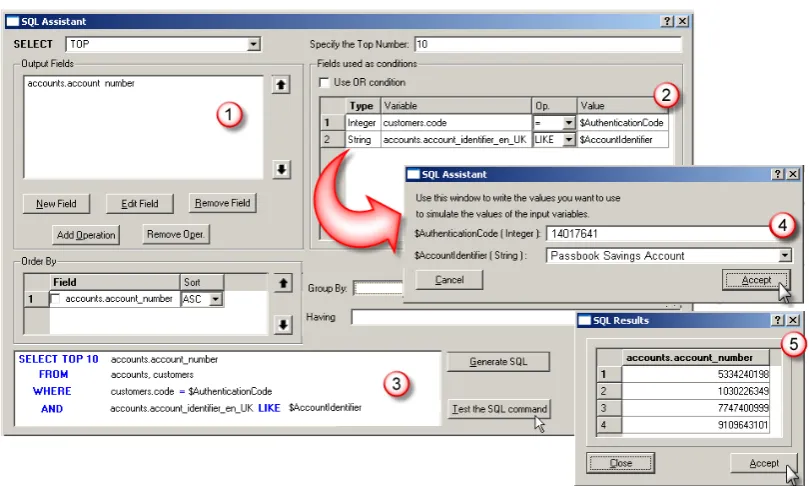Click the New Field button
This screenshot has width=809, height=486.
56,204
